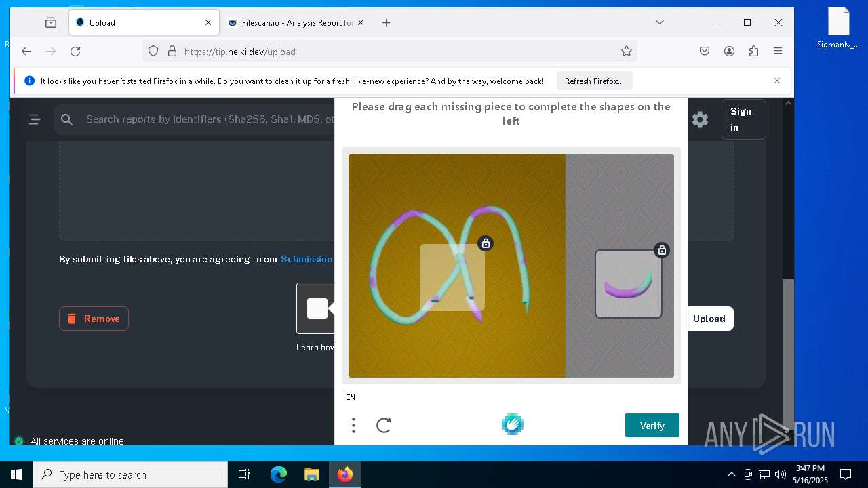Open Firefox account menu

729,51
